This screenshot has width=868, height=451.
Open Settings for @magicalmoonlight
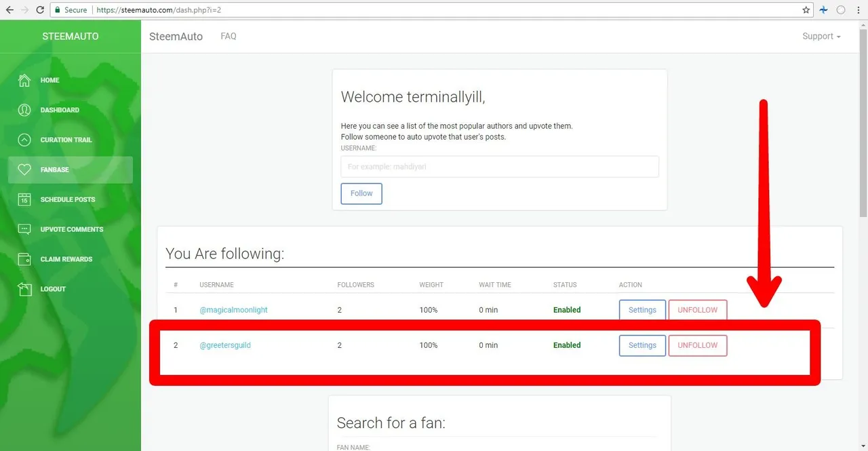[x=642, y=310]
